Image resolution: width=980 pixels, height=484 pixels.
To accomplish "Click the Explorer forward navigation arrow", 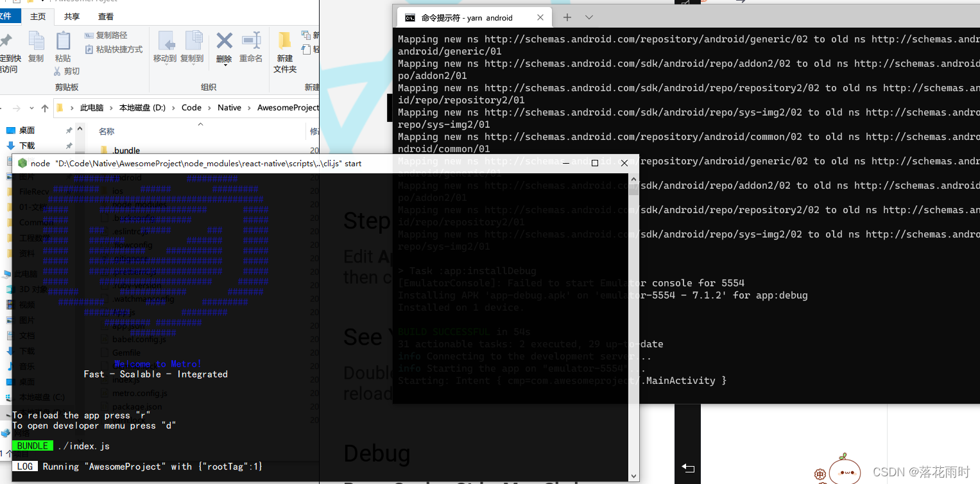I will (x=16, y=108).
